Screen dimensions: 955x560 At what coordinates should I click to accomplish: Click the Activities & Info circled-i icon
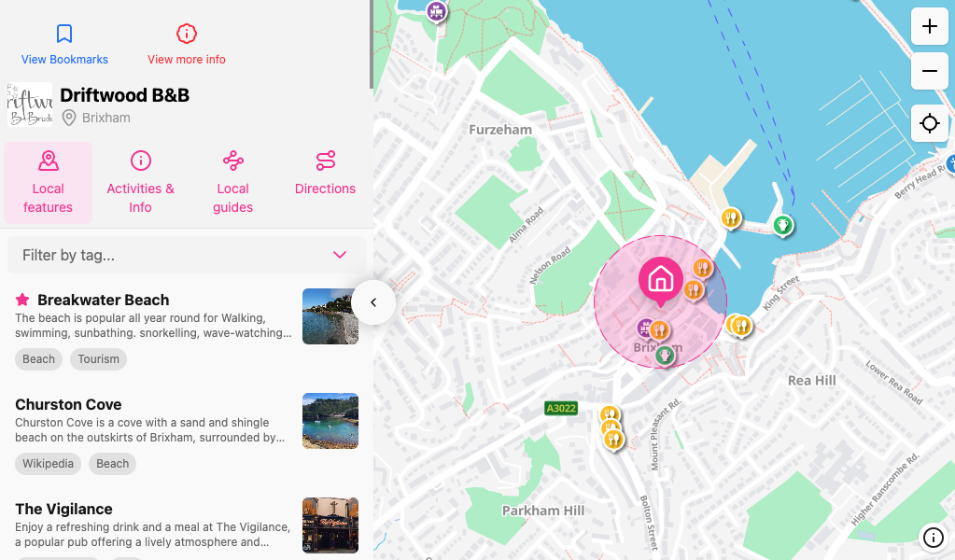[140, 161]
